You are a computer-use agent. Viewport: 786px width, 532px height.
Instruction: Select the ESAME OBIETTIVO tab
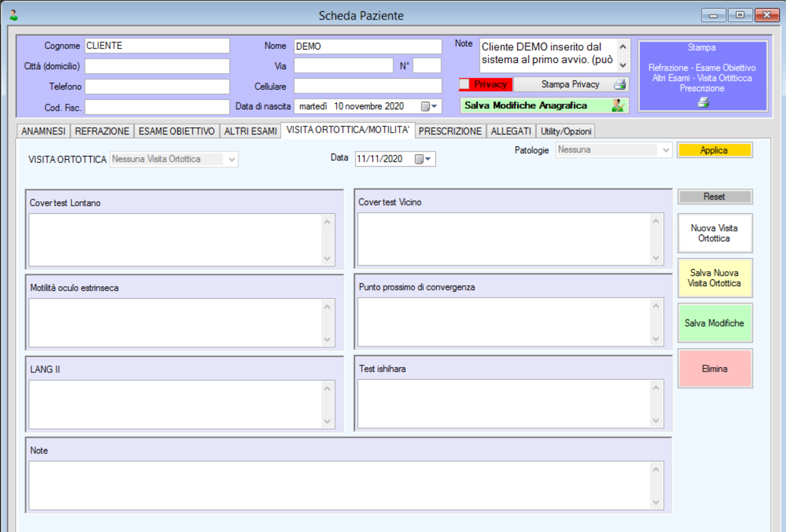point(176,131)
